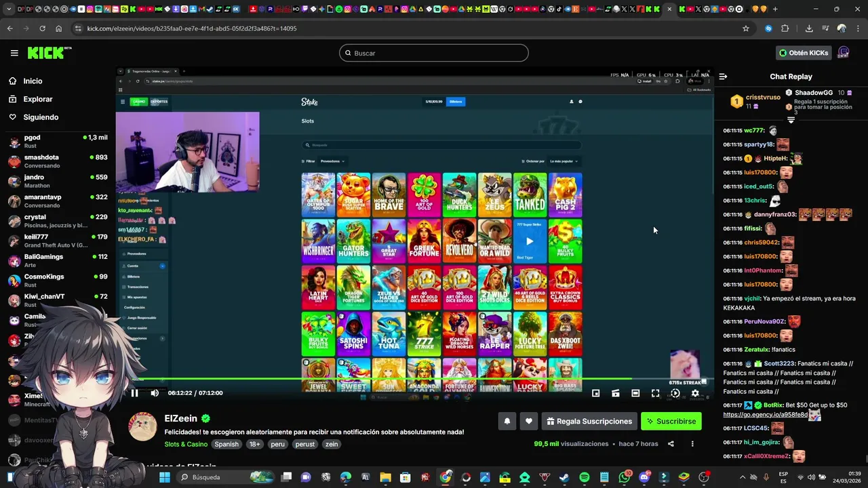Click crisstvruso in the top gifters banner
Viewport: 868px width, 488px height.
763,97
